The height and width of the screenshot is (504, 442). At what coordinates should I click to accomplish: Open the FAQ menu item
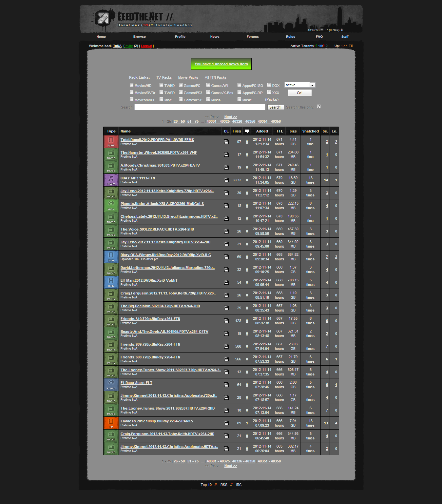pyautogui.click(x=319, y=37)
